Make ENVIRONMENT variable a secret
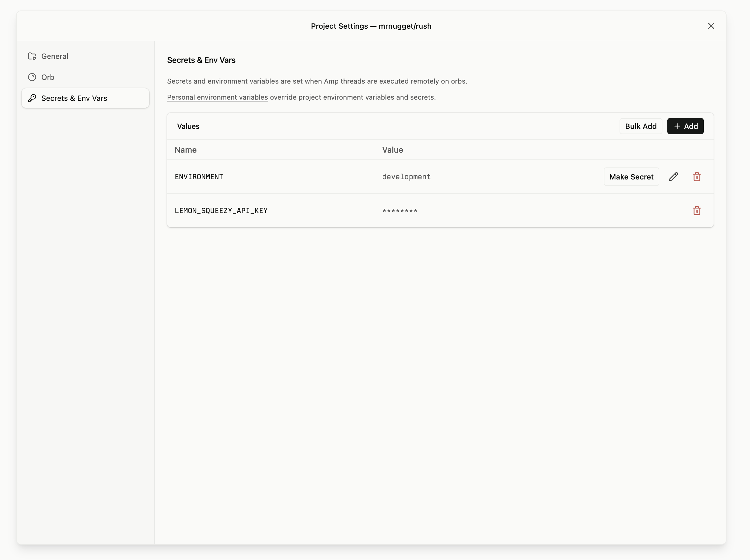750x560 pixels. click(x=631, y=177)
